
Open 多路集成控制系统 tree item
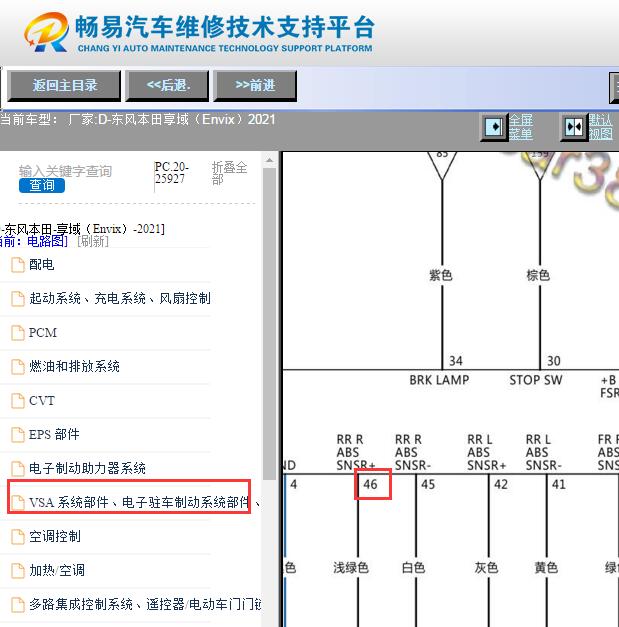145,604
